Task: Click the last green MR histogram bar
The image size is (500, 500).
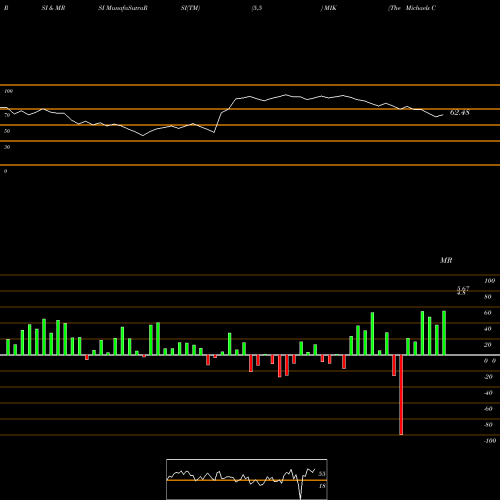Action: click(x=444, y=333)
